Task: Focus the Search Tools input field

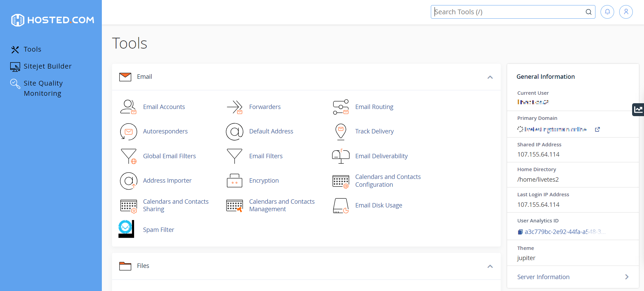Action: tap(513, 12)
